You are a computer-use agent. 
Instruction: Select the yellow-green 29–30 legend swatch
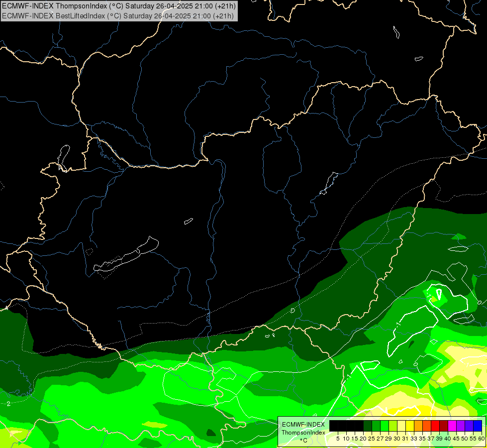[x=393, y=426]
